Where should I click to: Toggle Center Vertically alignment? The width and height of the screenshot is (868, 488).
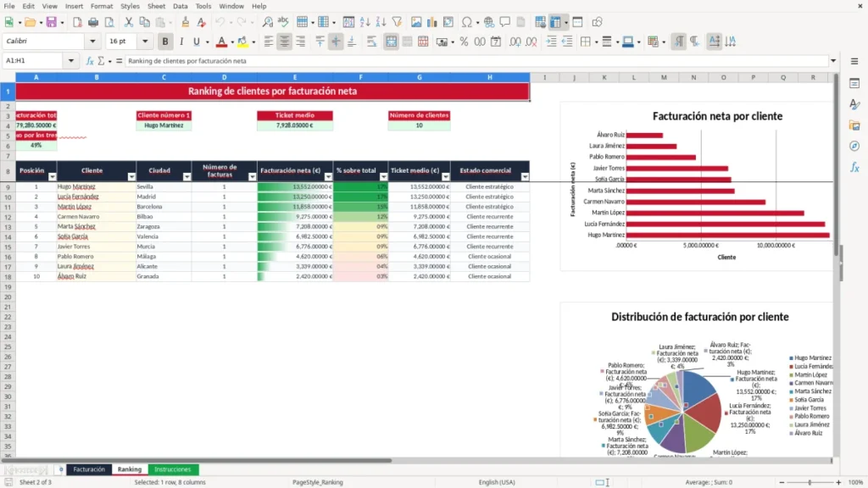point(336,42)
